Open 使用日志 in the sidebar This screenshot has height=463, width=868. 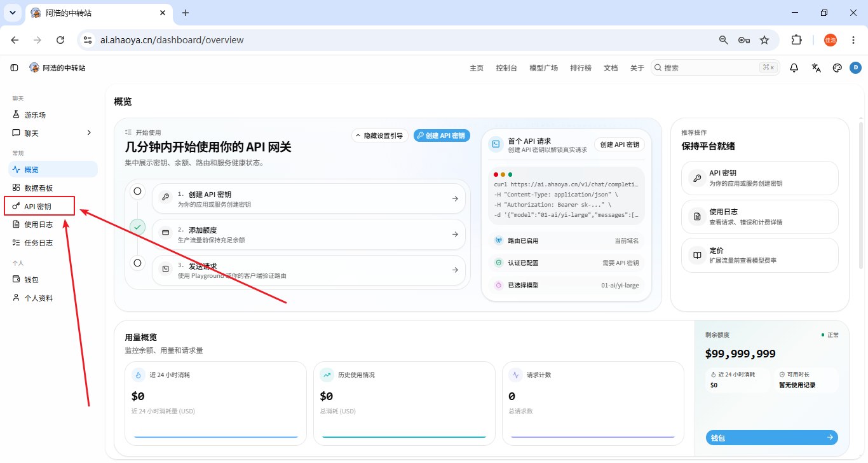click(53, 225)
